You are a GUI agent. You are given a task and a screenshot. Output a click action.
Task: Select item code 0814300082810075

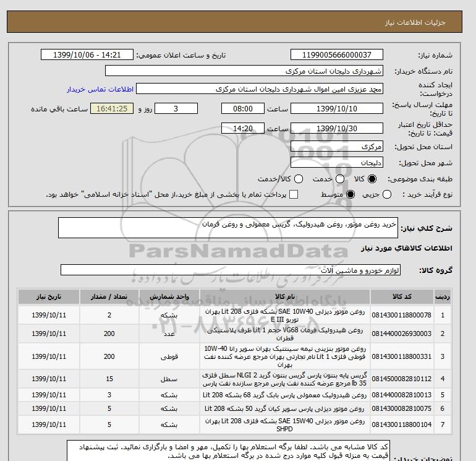point(402,409)
